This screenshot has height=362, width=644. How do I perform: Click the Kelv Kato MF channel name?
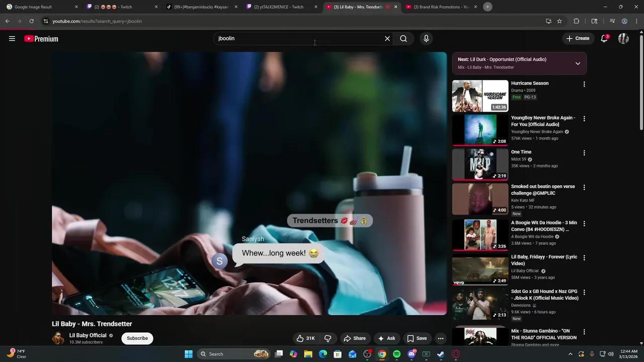click(x=523, y=201)
